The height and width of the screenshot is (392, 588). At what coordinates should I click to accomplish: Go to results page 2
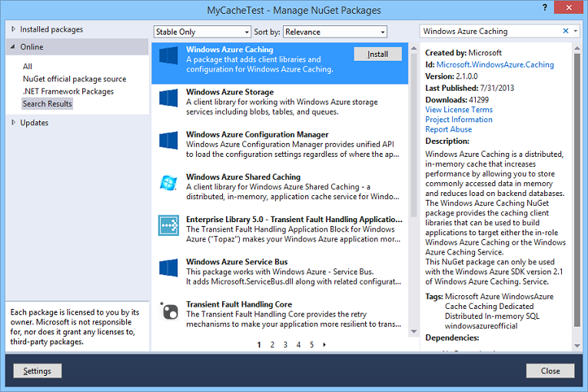(x=272, y=344)
